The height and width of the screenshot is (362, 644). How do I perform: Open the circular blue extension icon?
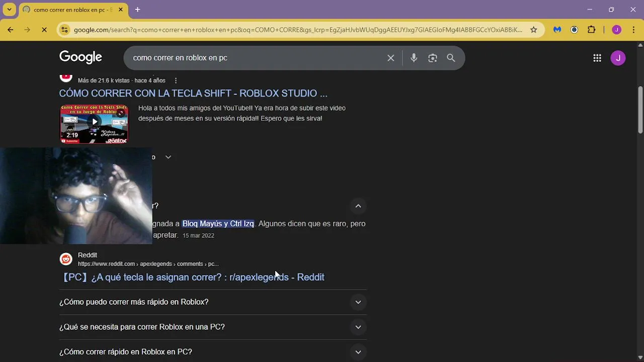[574, 30]
